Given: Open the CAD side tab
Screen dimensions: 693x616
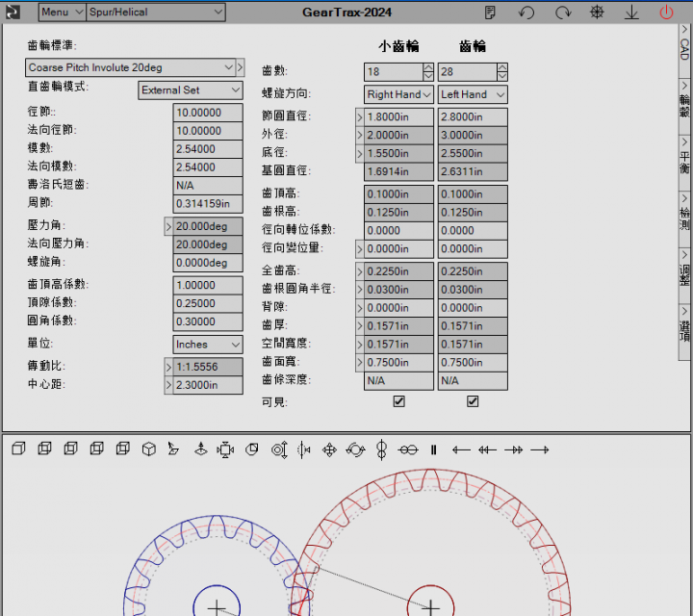Looking at the screenshot, I should [684, 43].
